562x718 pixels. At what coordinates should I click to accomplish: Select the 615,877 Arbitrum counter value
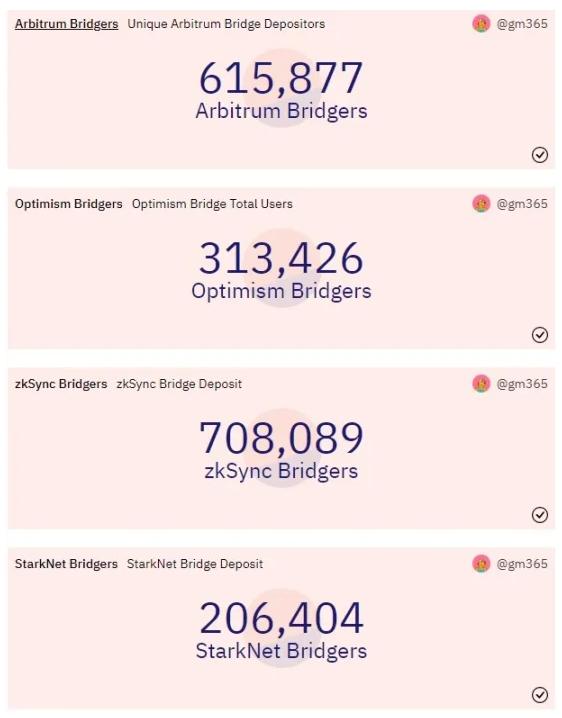point(281,78)
